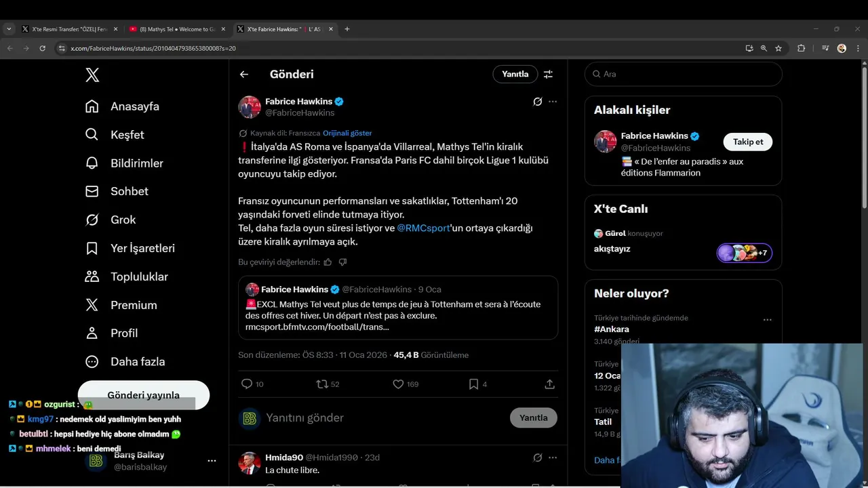Bookmark the post with 4 bookmarks

pyautogui.click(x=473, y=384)
